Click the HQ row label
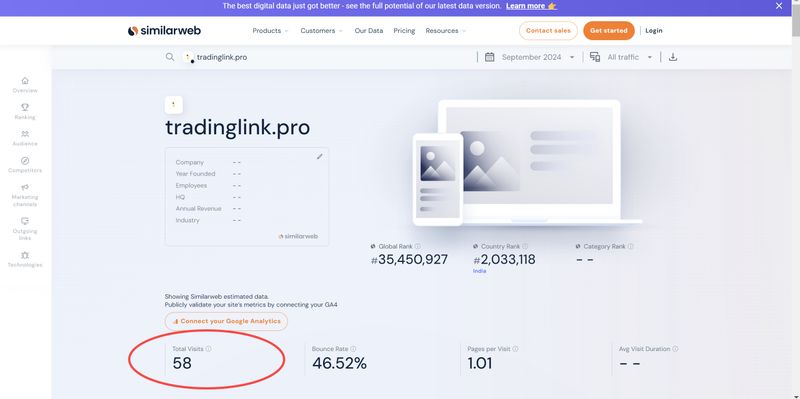This screenshot has width=800, height=399. click(x=180, y=197)
